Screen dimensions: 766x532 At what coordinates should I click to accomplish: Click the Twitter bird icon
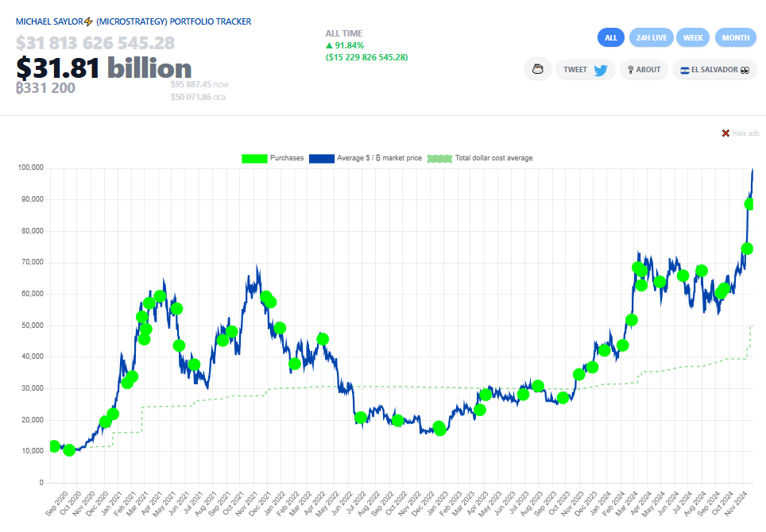click(601, 70)
